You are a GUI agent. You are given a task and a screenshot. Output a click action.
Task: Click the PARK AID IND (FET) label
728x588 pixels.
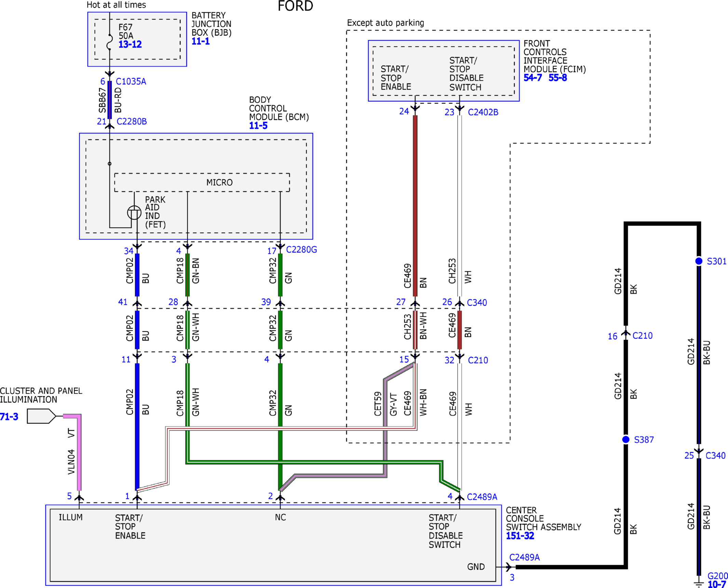[x=155, y=212]
